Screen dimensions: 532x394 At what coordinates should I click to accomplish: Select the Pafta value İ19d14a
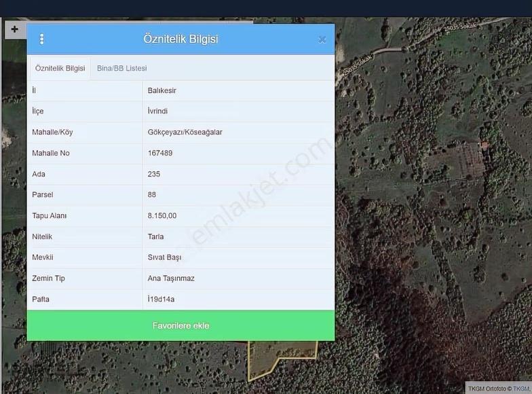pyautogui.click(x=161, y=299)
